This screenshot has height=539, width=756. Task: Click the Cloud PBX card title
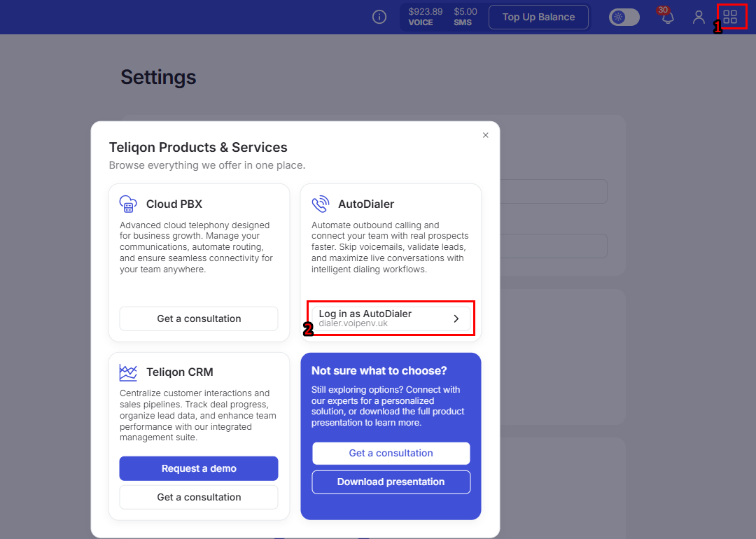(x=174, y=204)
